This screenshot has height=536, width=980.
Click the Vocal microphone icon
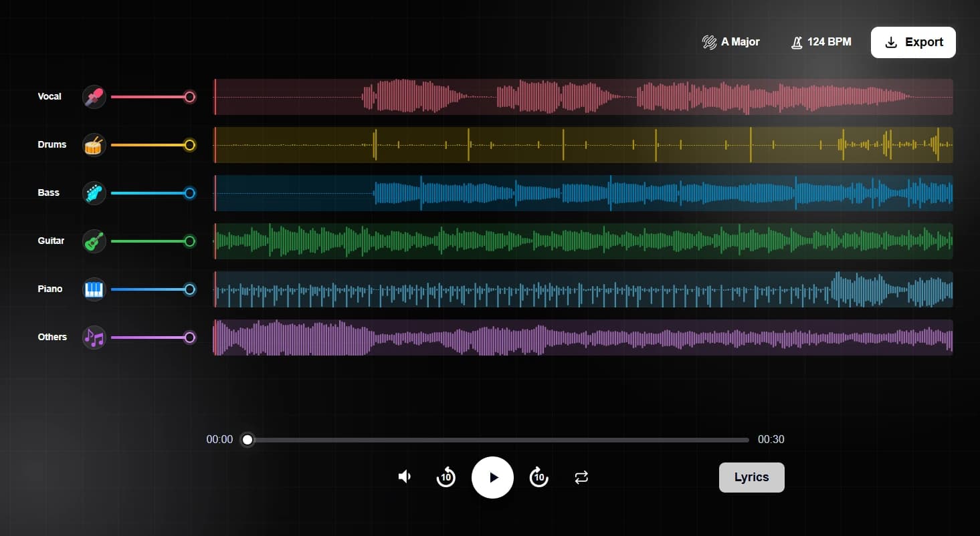(x=94, y=97)
